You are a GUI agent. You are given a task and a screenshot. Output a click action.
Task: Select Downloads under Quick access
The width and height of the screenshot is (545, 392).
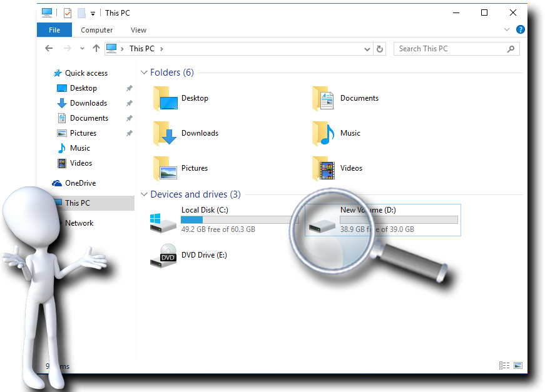88,103
